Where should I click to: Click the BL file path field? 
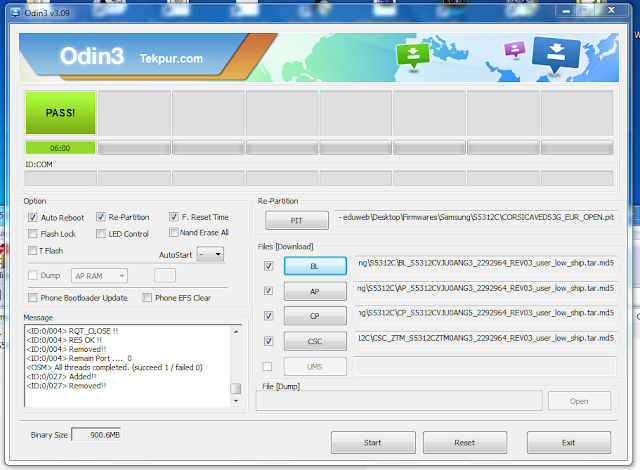coord(485,265)
